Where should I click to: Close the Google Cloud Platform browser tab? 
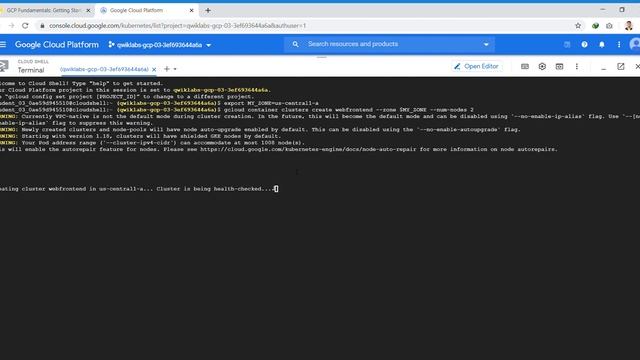[x=191, y=11]
